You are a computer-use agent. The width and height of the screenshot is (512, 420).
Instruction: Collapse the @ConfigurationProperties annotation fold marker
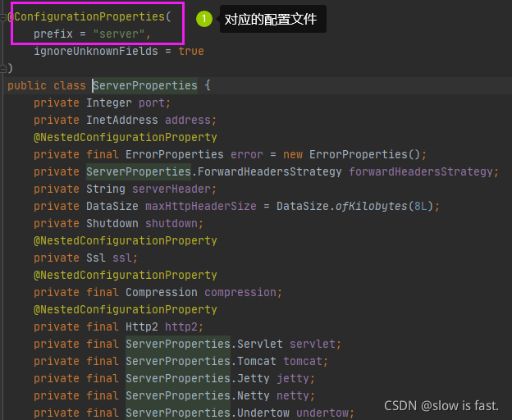point(3,17)
